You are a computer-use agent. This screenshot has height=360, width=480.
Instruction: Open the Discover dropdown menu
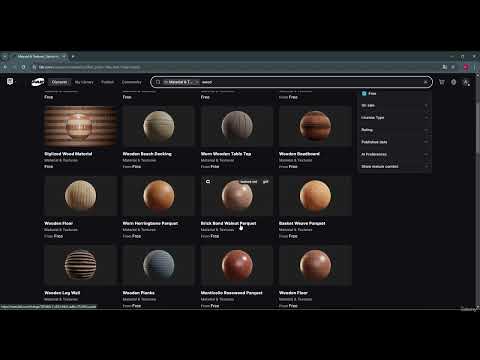[x=60, y=82]
